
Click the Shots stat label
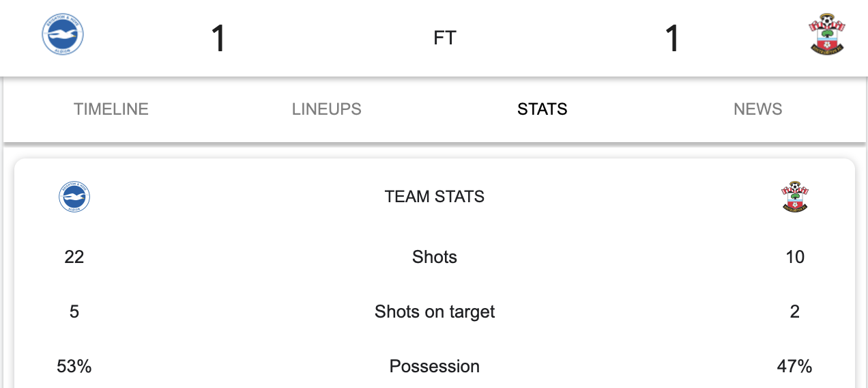(x=435, y=257)
